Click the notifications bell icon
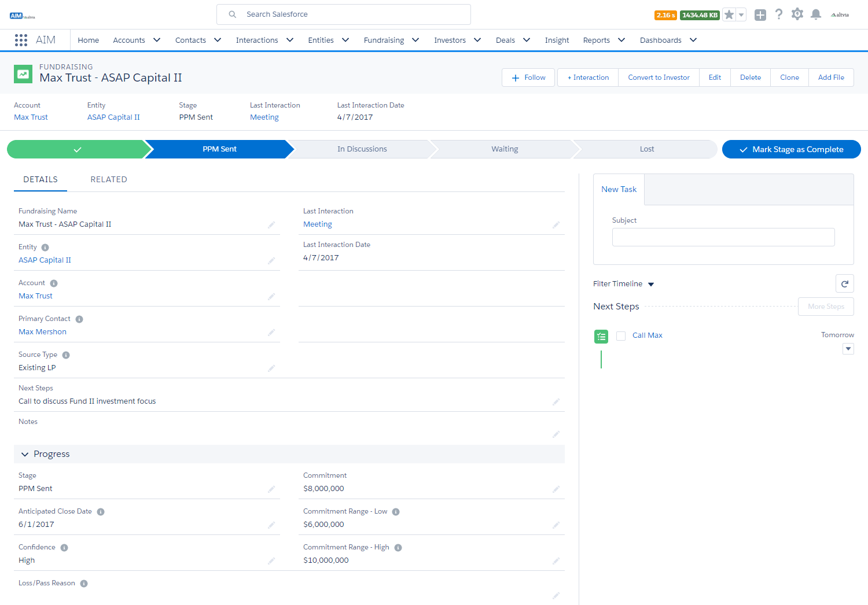 click(x=816, y=14)
